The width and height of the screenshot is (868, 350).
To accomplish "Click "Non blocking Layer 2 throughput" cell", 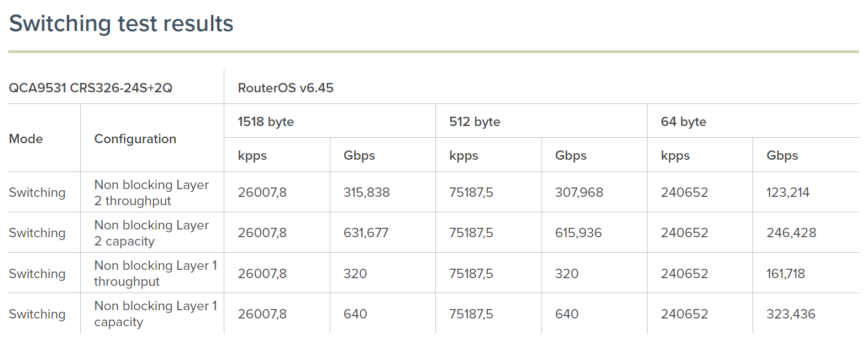I will (151, 192).
